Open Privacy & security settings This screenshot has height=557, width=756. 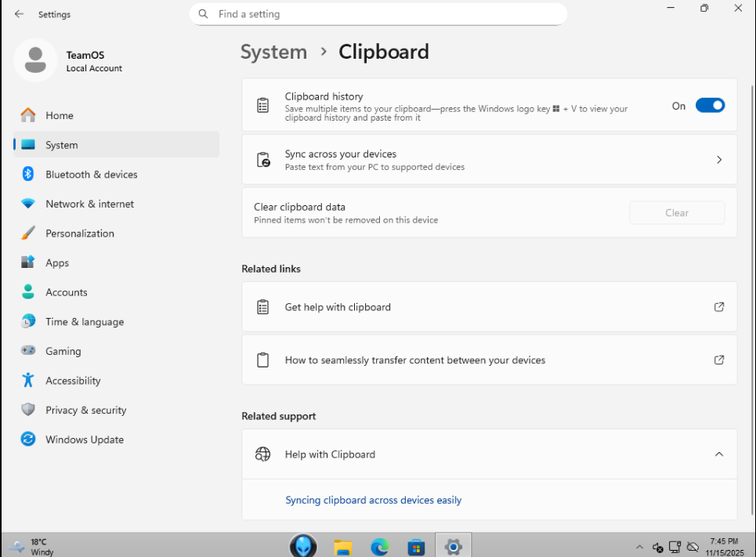point(116,410)
